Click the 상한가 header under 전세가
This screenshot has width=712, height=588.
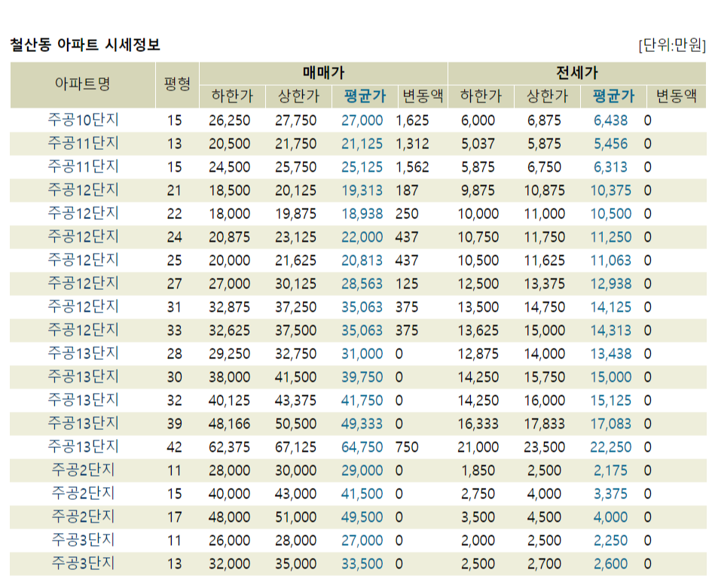pyautogui.click(x=547, y=96)
